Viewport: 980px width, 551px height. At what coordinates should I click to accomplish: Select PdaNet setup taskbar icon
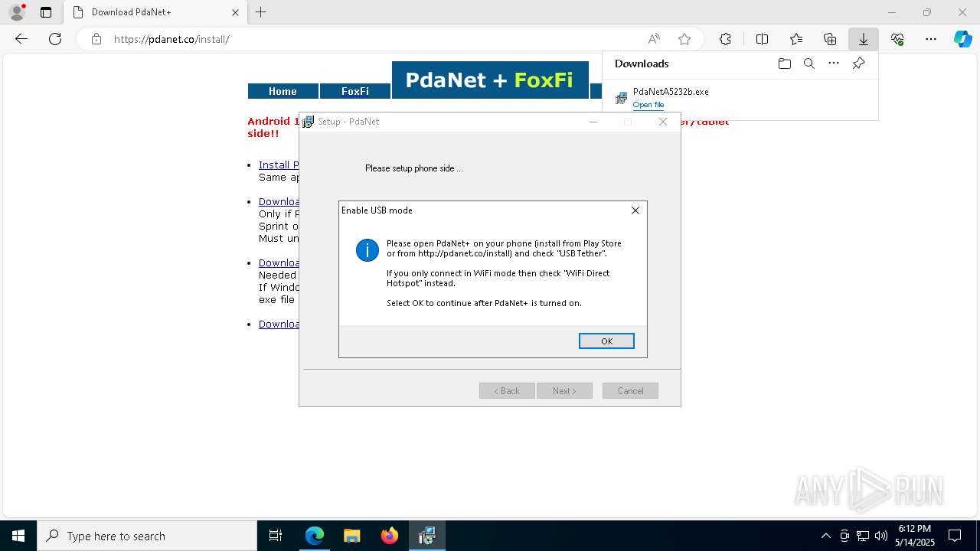(427, 536)
